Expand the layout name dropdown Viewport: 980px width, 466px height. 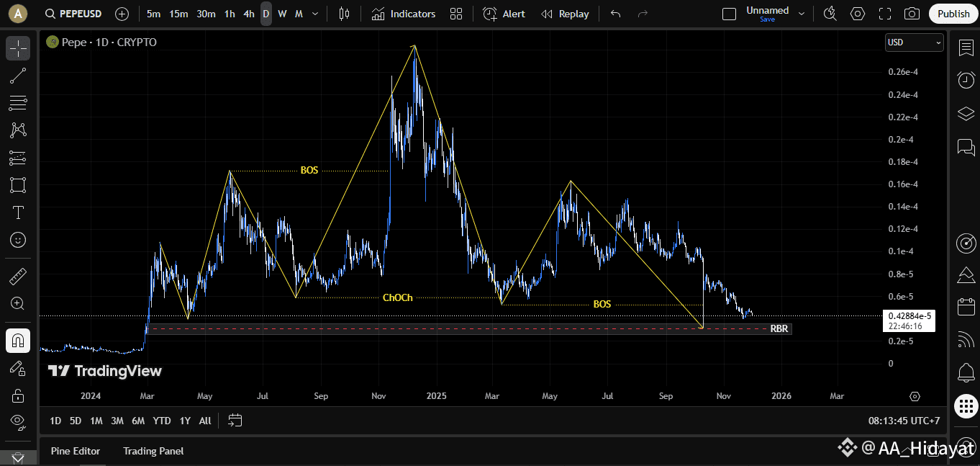pos(802,14)
